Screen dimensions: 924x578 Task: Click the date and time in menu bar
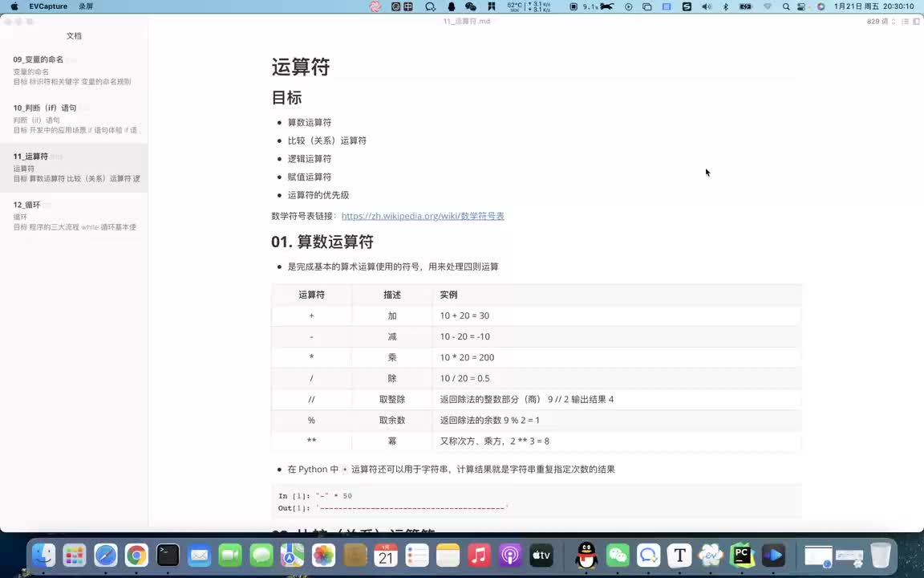click(874, 6)
